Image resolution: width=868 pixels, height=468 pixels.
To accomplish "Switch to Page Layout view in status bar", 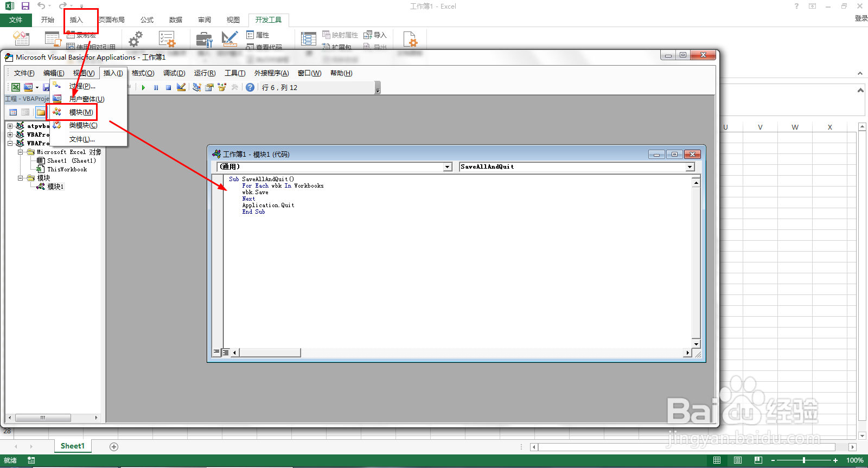I will pyautogui.click(x=738, y=460).
